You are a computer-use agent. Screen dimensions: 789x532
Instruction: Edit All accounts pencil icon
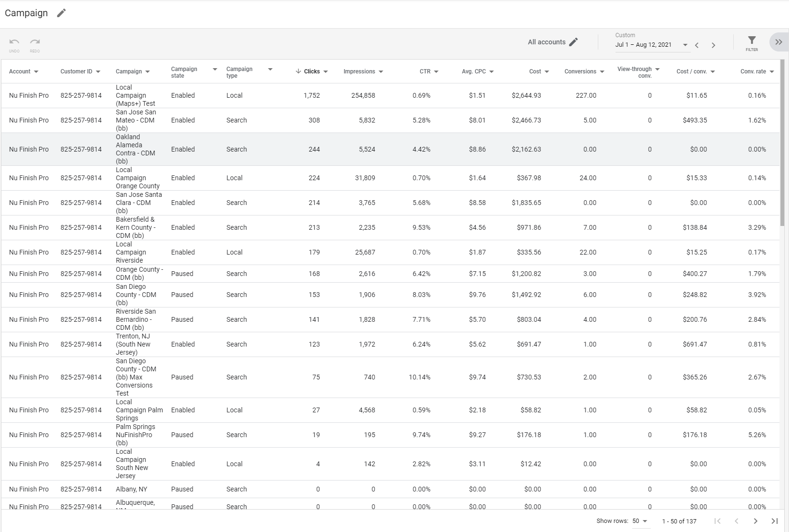point(574,42)
